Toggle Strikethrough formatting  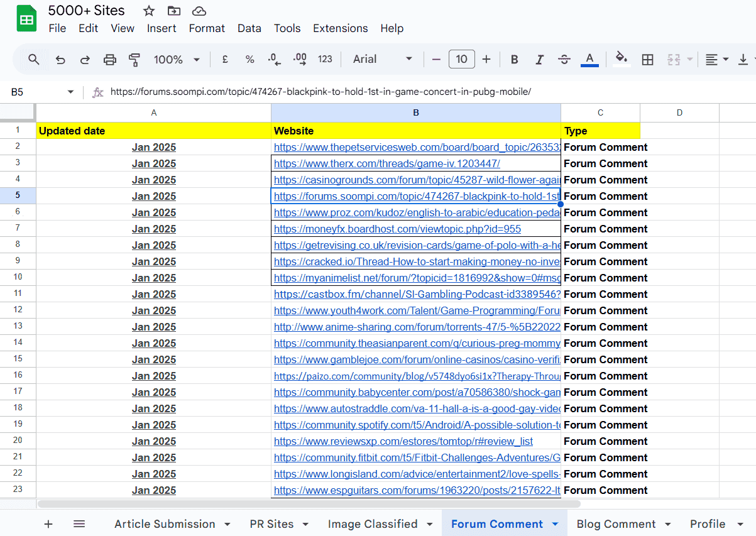click(x=564, y=60)
